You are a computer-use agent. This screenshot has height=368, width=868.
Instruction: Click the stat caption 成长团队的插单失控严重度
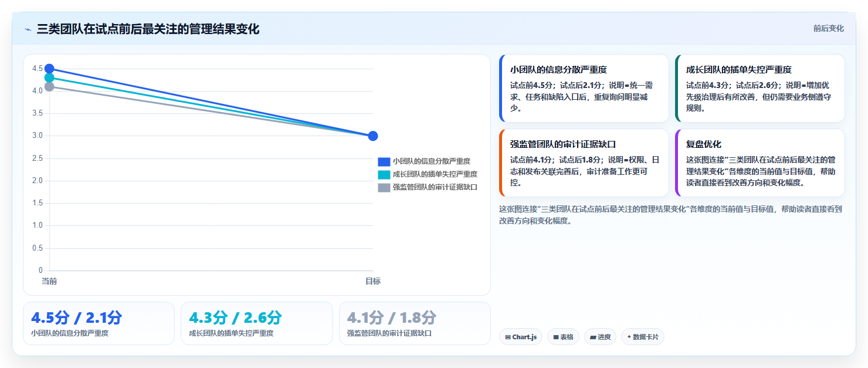point(231,333)
